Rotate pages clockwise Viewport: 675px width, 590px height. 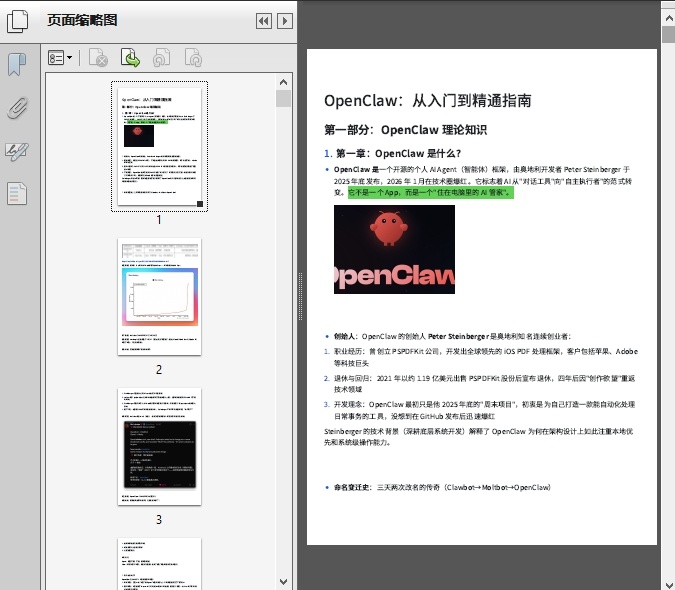[x=193, y=58]
